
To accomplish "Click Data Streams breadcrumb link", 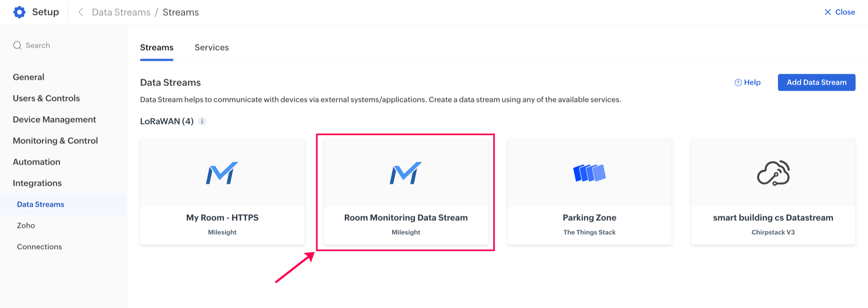I will (121, 12).
